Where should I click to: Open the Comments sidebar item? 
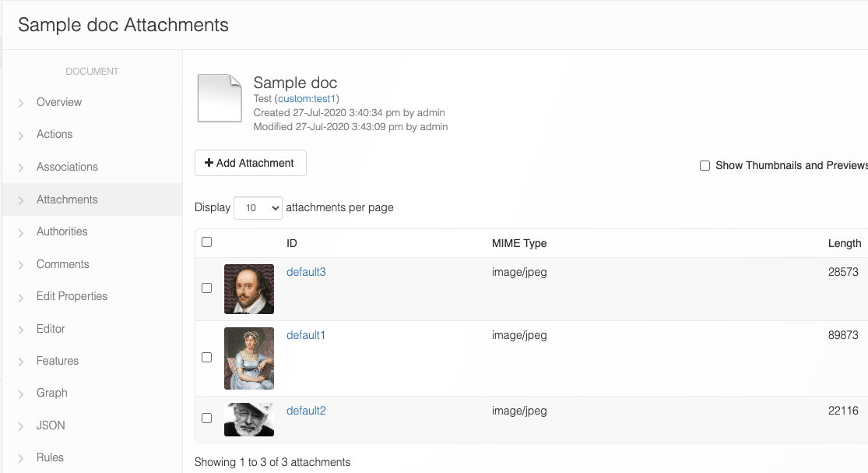click(x=62, y=264)
